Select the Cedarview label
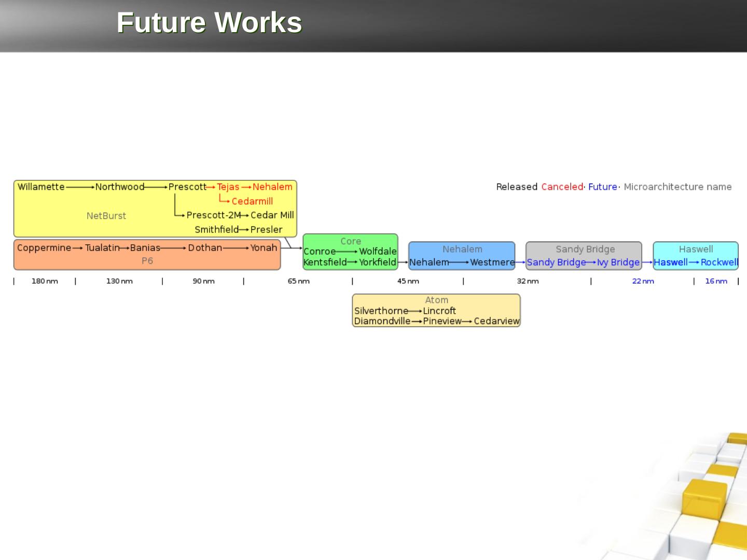The image size is (747, 560). [496, 321]
